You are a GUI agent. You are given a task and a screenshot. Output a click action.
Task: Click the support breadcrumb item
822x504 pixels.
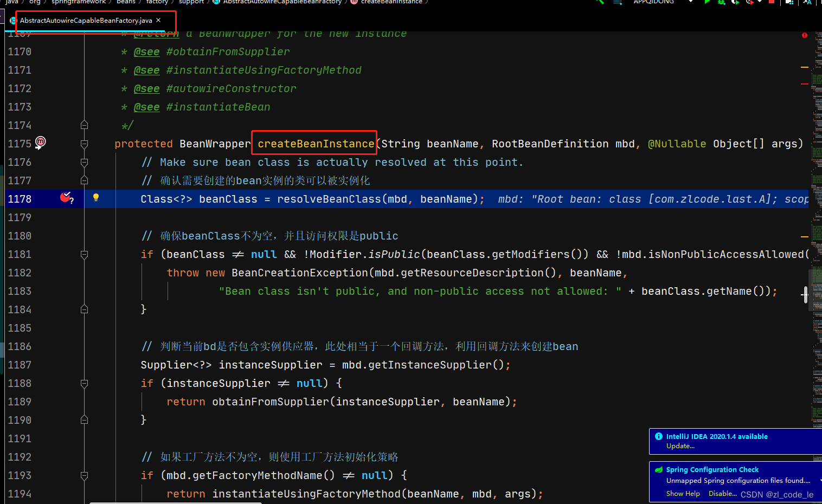click(x=191, y=2)
